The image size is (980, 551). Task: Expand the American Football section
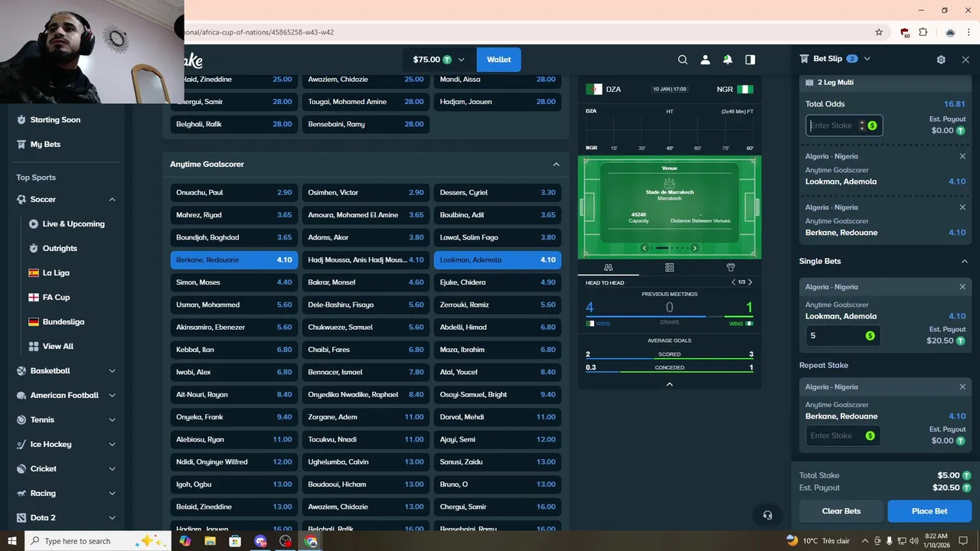point(113,395)
